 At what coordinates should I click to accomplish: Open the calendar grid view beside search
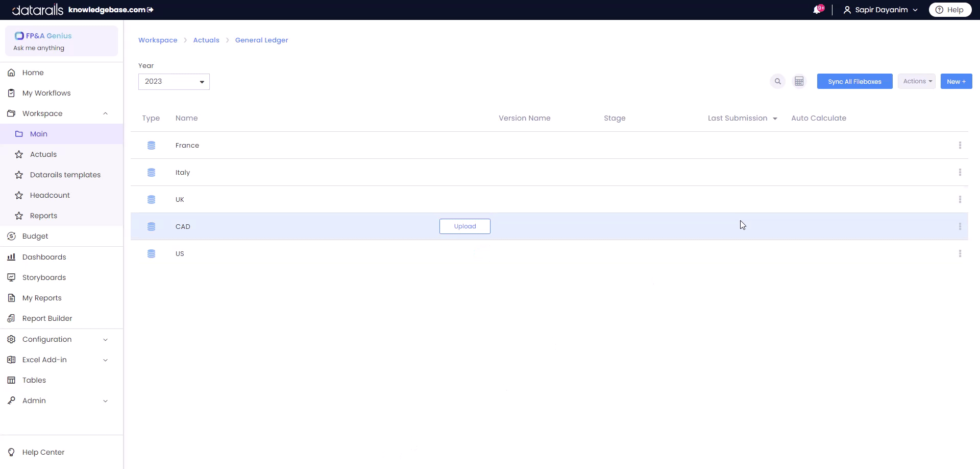pos(799,81)
